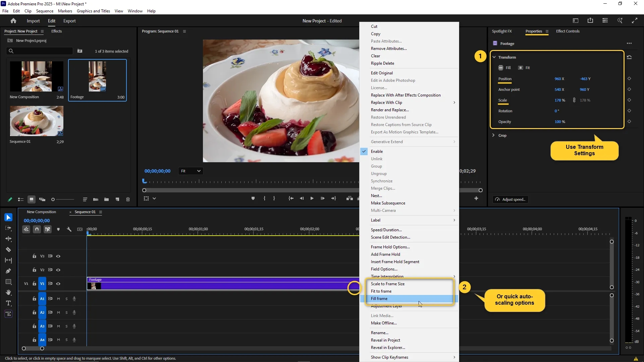This screenshot has height=362, width=644.
Task: Open the workspaces icon in header
Action: point(605,21)
